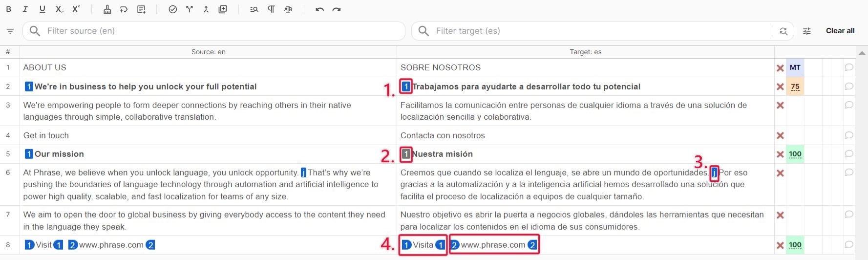The width and height of the screenshot is (868, 260).
Task: Open comment bubble for segment 7
Action: point(849,215)
